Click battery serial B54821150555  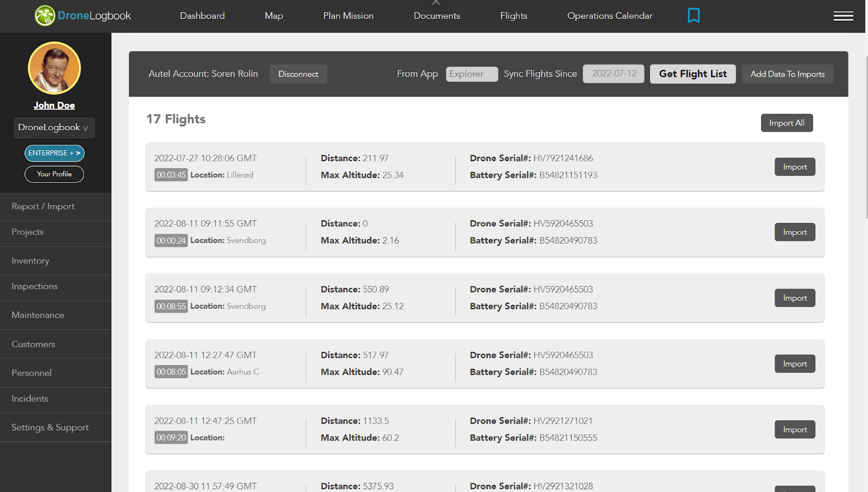[x=568, y=438]
